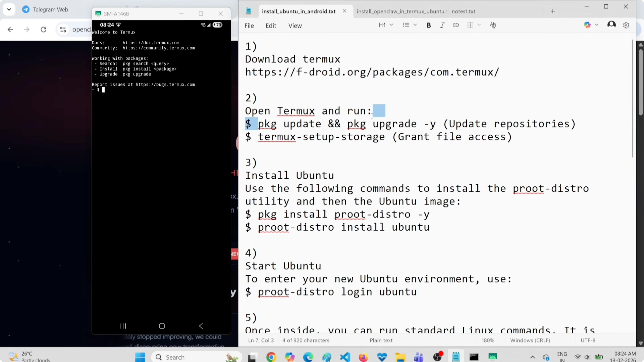Screen dimensions: 644x362
Task: Switch encoding by clicking UTF-8
Action: (x=588, y=340)
